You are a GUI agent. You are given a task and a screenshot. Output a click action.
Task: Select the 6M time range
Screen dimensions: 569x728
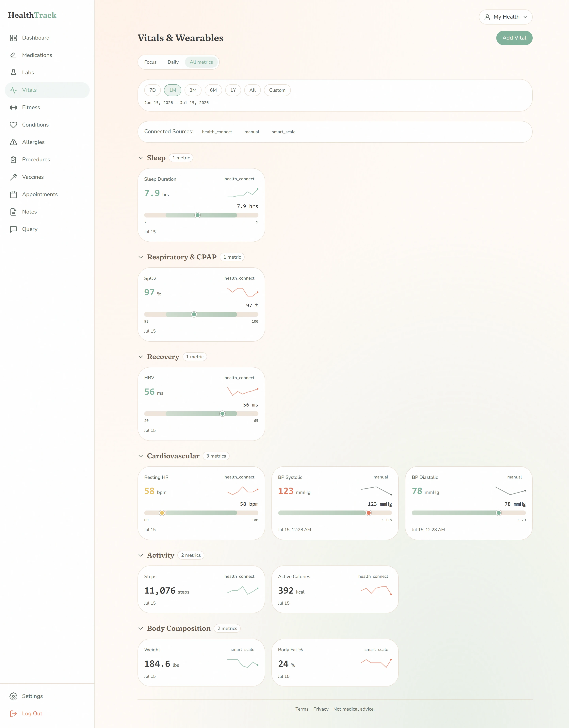pos(213,90)
